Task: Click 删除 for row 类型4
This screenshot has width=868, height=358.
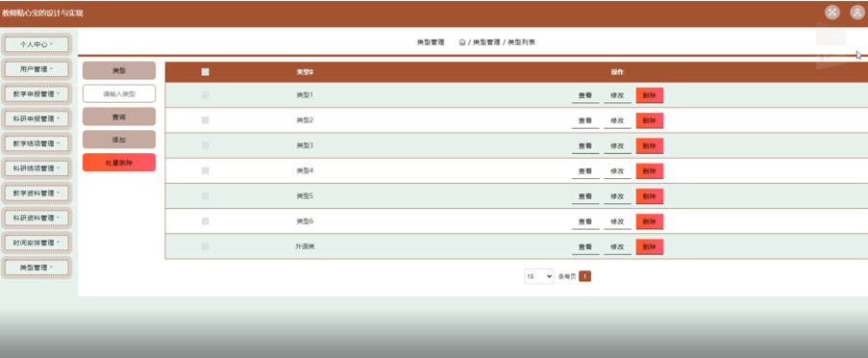Action: tap(650, 171)
